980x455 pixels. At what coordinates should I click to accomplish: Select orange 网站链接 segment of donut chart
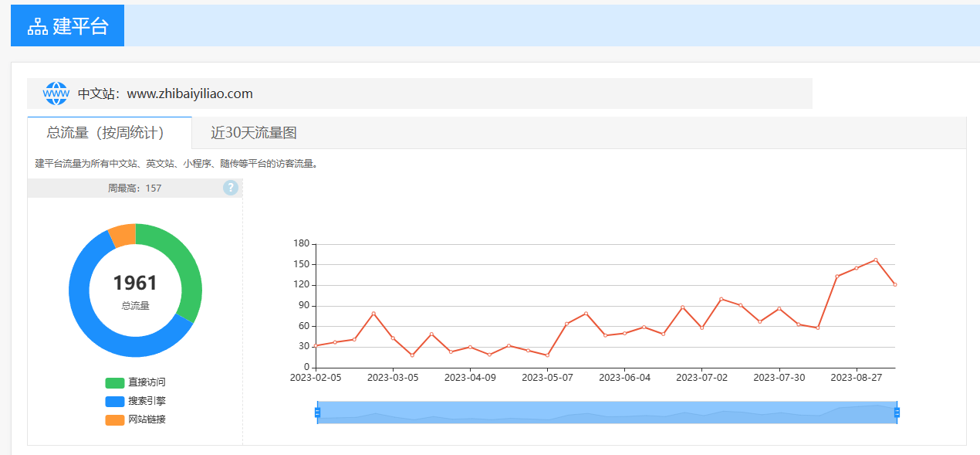[123, 235]
